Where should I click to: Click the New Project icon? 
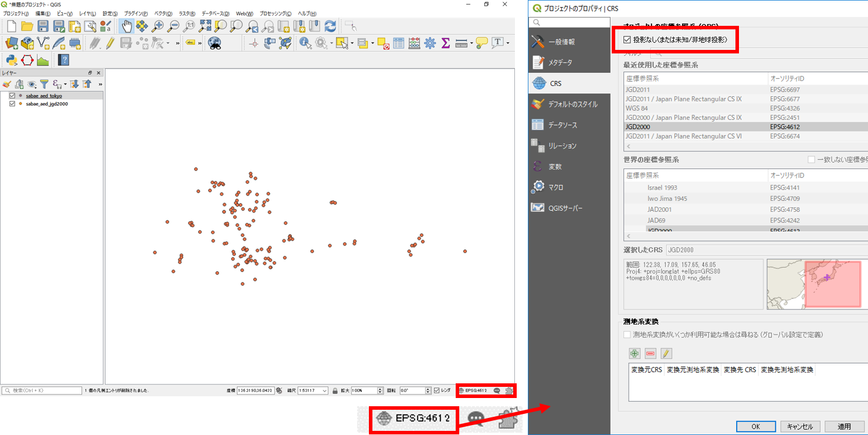12,26
